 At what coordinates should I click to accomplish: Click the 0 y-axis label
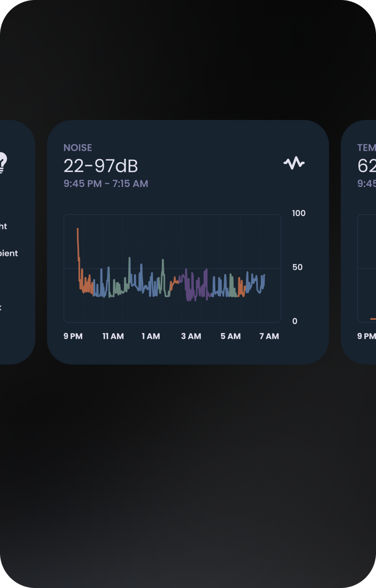295,321
